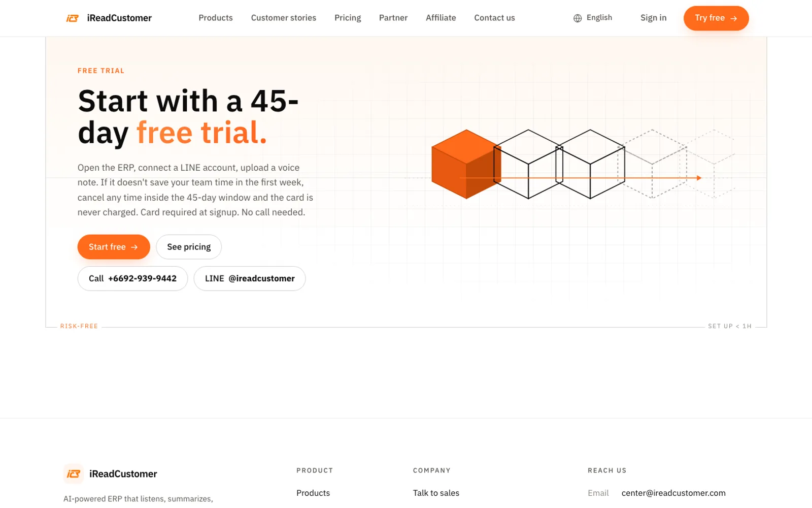
Task: Click the FREE TRIAL label text
Action: tap(101, 71)
